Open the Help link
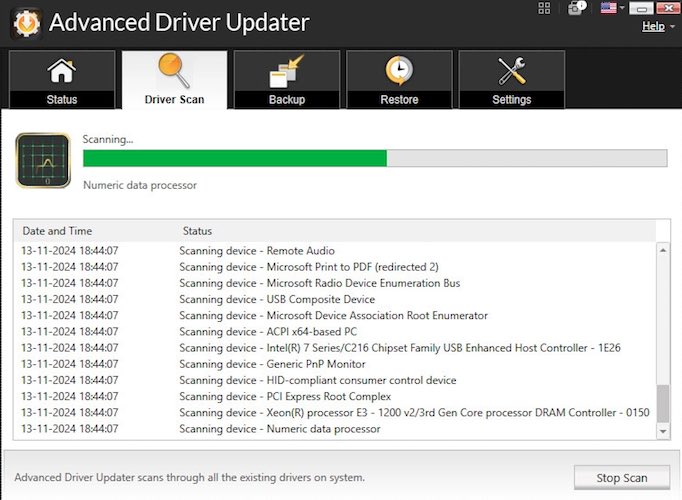This screenshot has height=500, width=682. point(653,26)
